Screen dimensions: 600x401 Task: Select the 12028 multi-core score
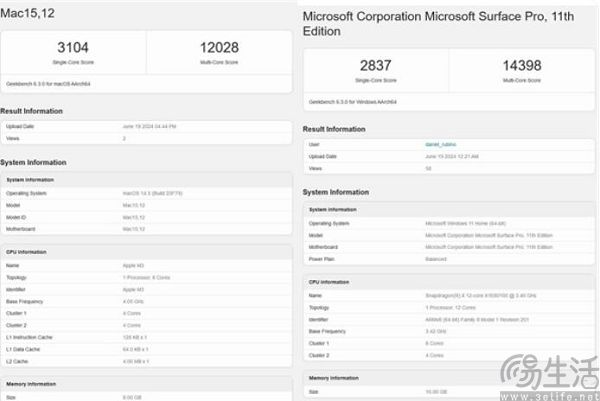(219, 48)
